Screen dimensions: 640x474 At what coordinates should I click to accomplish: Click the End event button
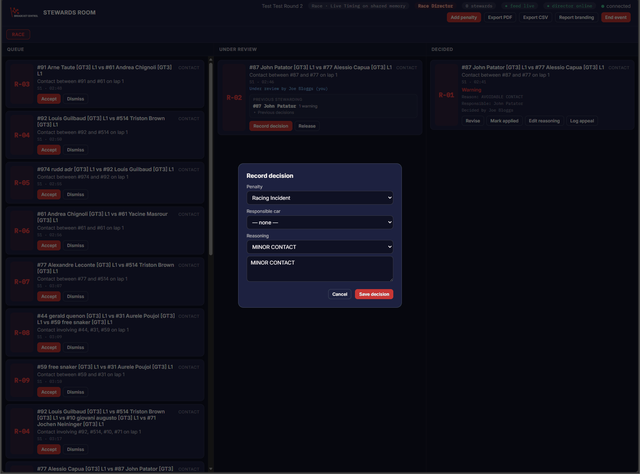[x=616, y=17]
